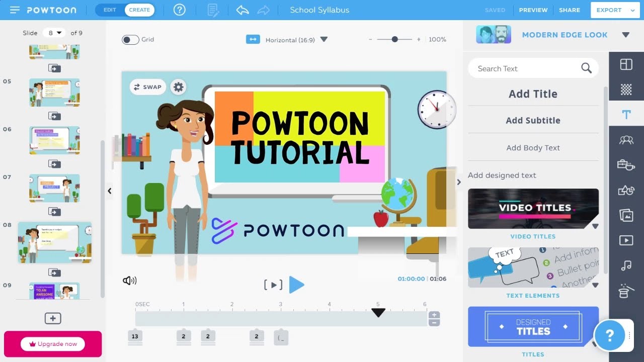Open the hamburger main menu
Screen dimensions: 644x362
(x=15, y=10)
